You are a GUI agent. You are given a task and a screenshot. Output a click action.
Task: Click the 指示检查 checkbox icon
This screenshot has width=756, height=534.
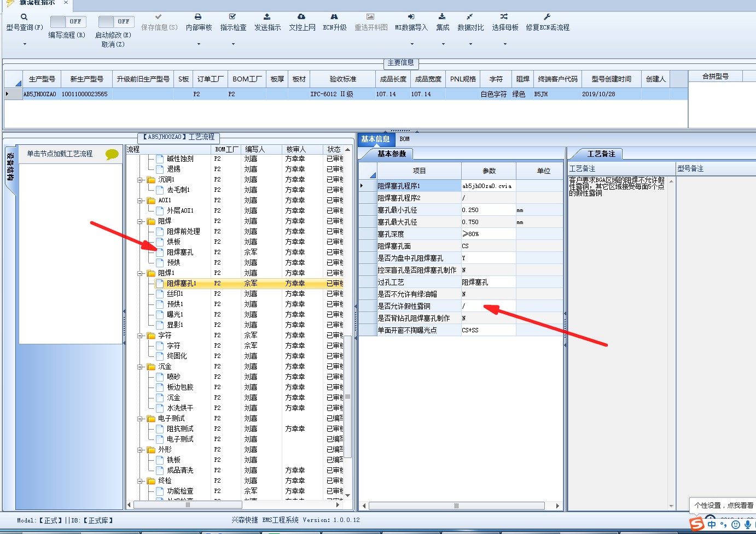pos(232,17)
